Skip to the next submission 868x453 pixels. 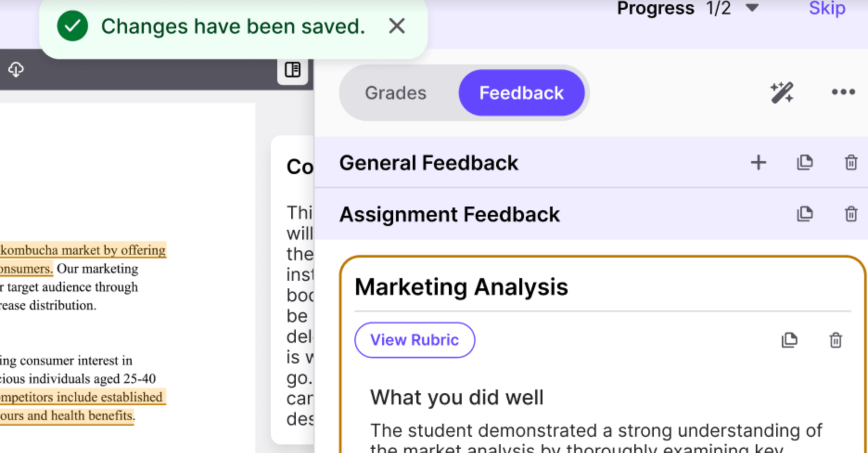pyautogui.click(x=827, y=8)
